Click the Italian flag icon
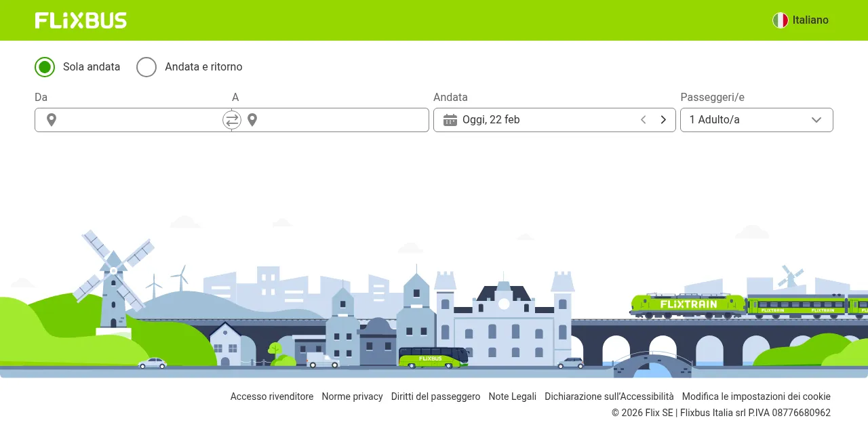868x429 pixels. pyautogui.click(x=781, y=20)
